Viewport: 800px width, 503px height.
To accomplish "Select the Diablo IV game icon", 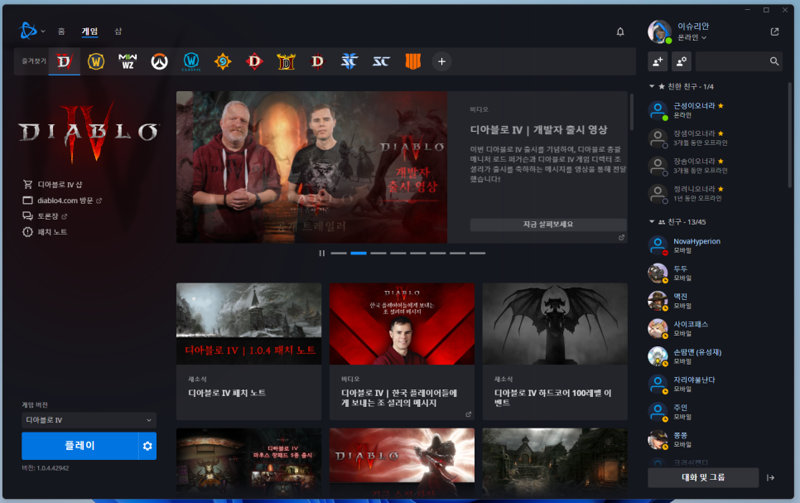I will (x=64, y=62).
